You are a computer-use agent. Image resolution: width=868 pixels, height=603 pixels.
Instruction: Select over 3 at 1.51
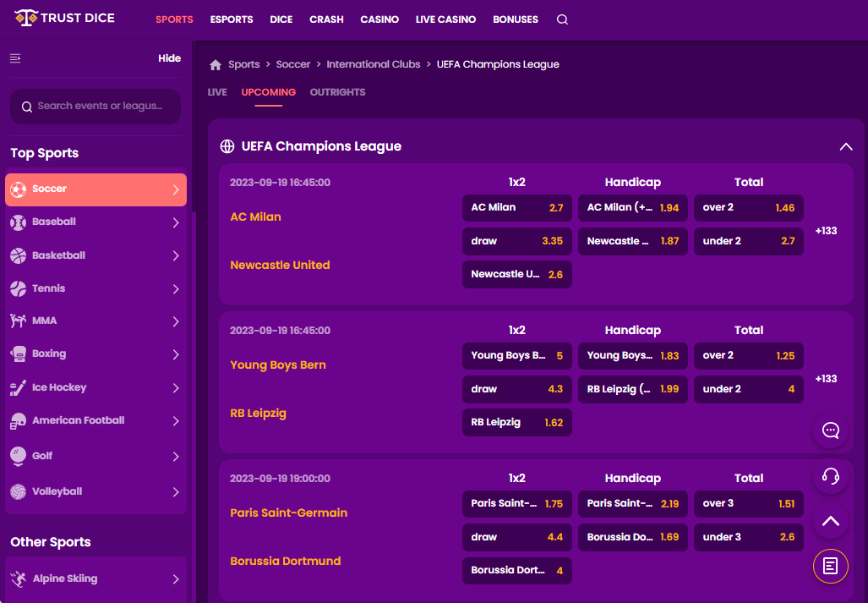tap(749, 504)
